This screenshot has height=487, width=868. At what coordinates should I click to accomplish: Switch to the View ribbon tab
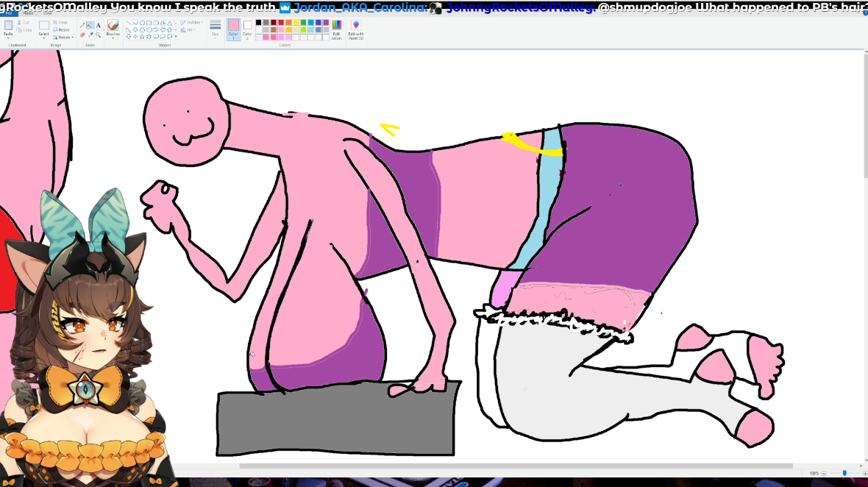tap(47, 13)
